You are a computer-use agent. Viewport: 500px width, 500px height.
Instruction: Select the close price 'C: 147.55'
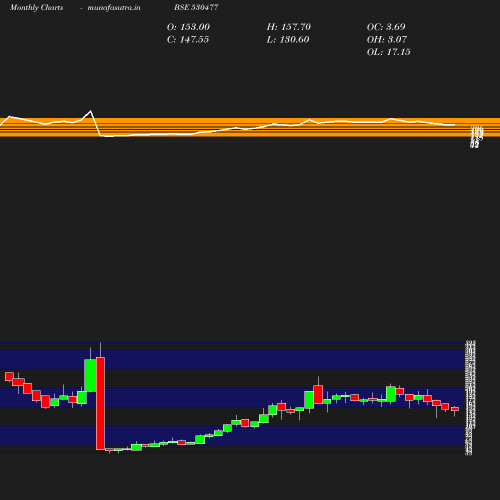188,40
